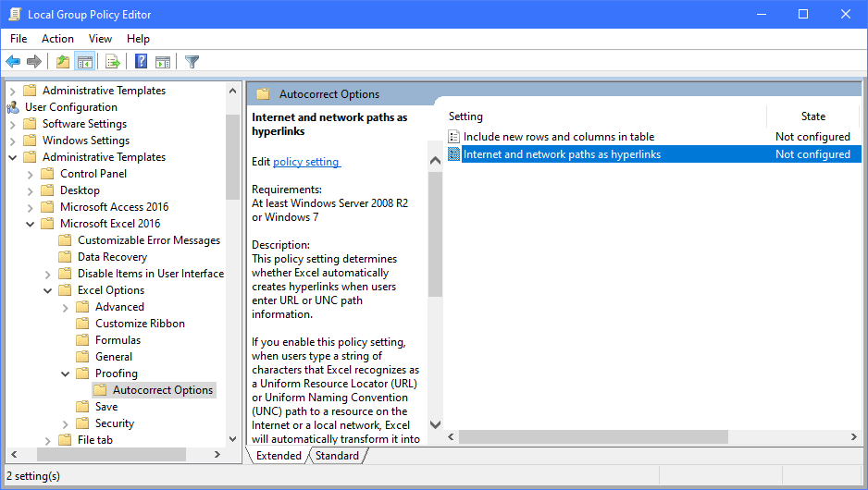
Task: Click the policy setting edit link
Action: pyautogui.click(x=306, y=162)
